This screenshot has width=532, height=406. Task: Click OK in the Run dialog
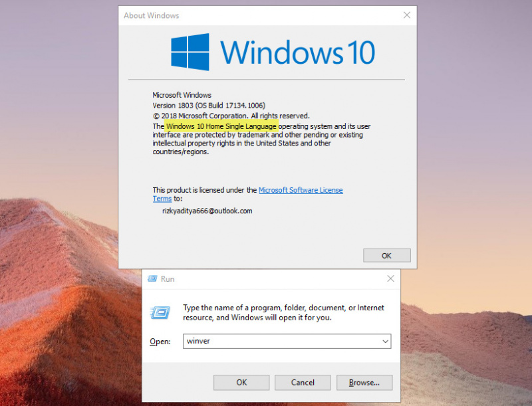tap(241, 382)
